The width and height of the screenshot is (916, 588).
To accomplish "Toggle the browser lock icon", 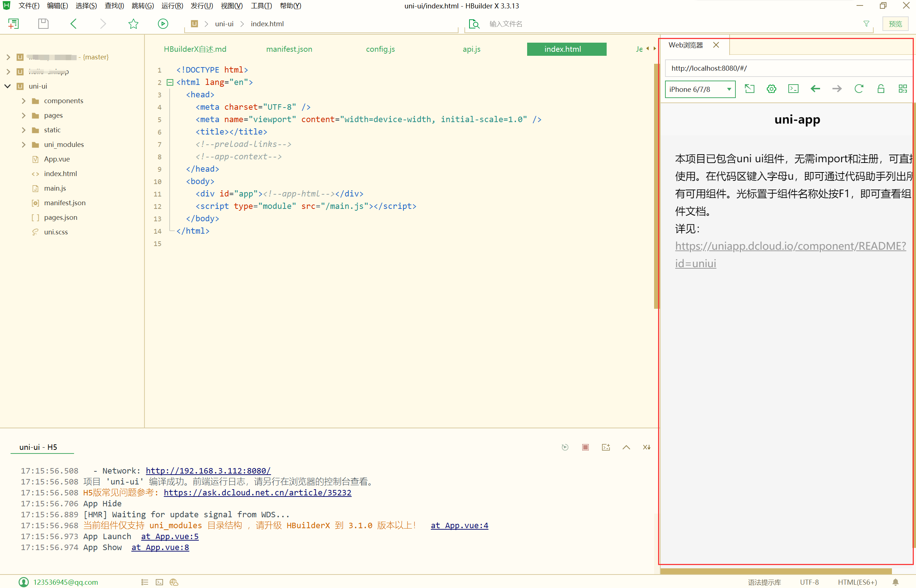I will tap(881, 89).
